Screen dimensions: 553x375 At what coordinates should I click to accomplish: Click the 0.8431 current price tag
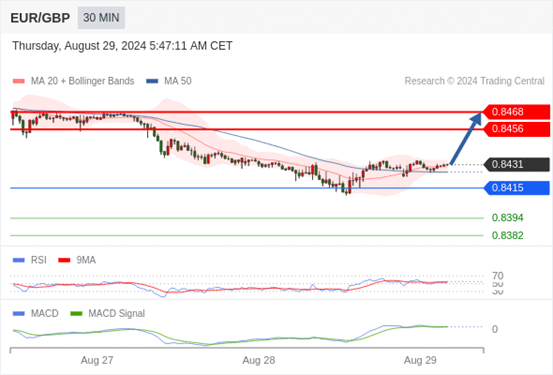516,164
